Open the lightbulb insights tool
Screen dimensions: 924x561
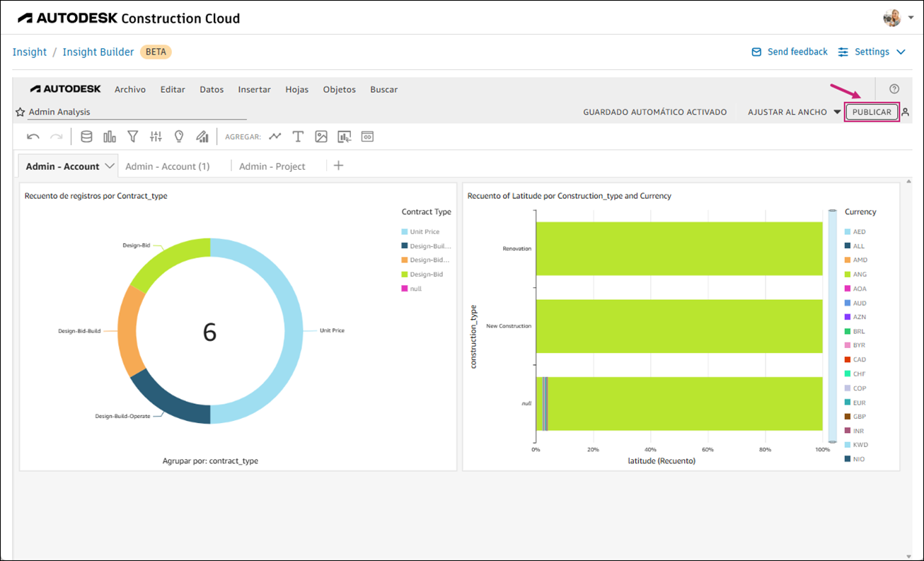pyautogui.click(x=179, y=136)
